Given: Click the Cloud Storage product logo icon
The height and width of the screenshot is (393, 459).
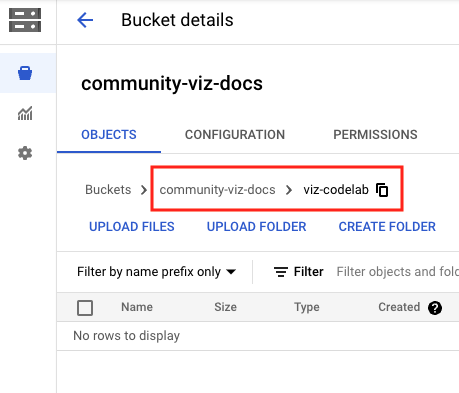Looking at the screenshot, I should (x=25, y=20).
